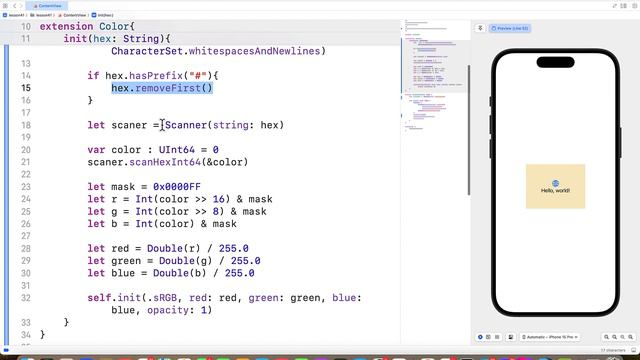Viewport: 640px width, 360px height.
Task: Toggle the debug area at bottom right
Action: [x=634, y=350]
